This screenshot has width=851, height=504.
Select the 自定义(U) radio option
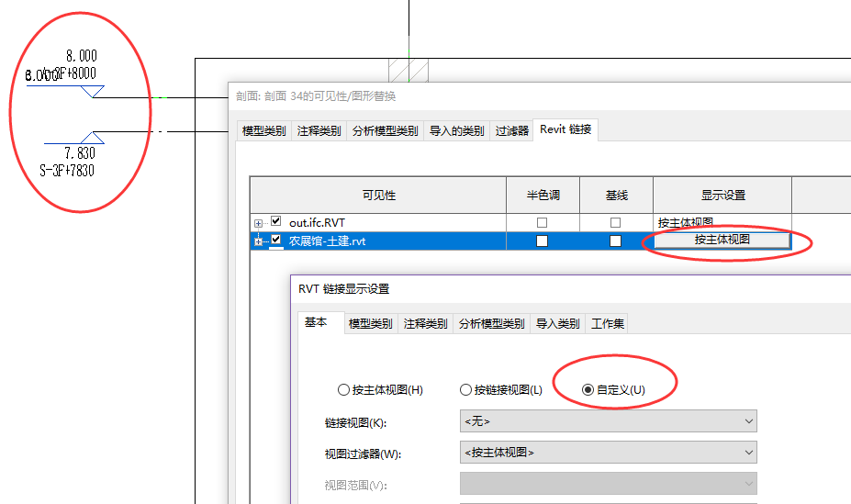612,389
